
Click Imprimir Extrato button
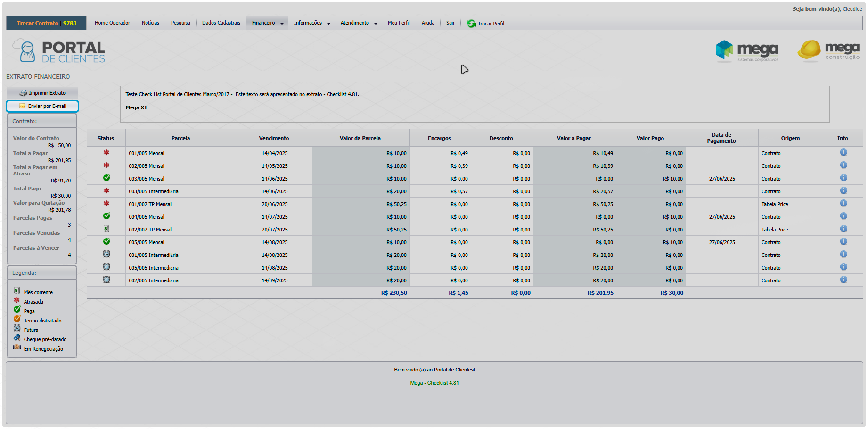click(x=42, y=93)
